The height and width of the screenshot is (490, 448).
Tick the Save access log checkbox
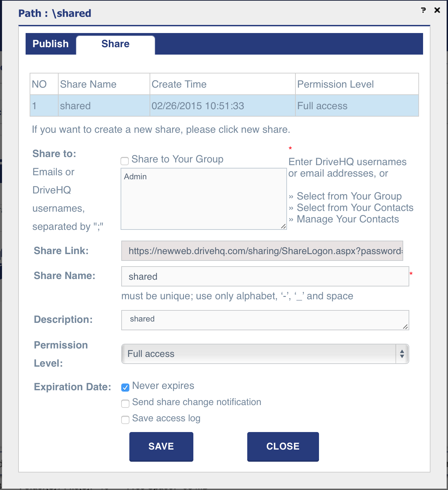125,420
